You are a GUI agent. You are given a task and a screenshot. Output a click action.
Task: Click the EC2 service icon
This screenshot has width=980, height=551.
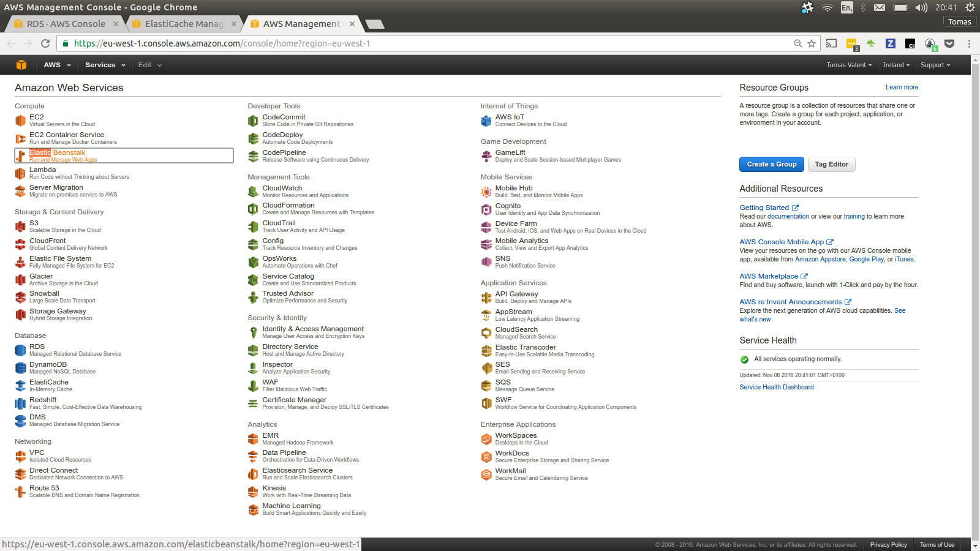tap(20, 121)
